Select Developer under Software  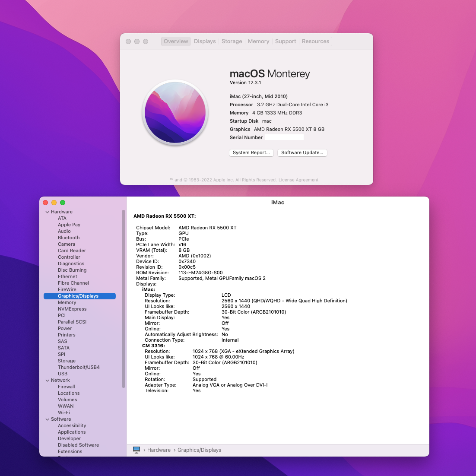coord(69,439)
